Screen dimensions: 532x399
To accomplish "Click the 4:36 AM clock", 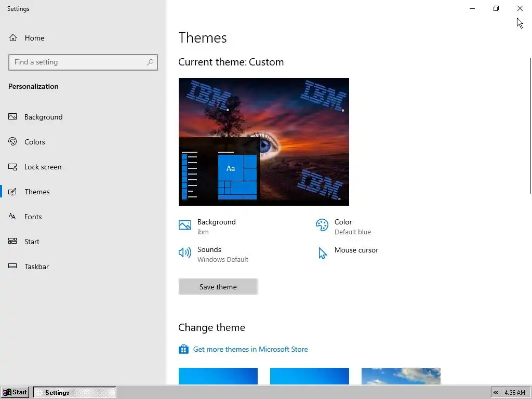I will pos(515,393).
